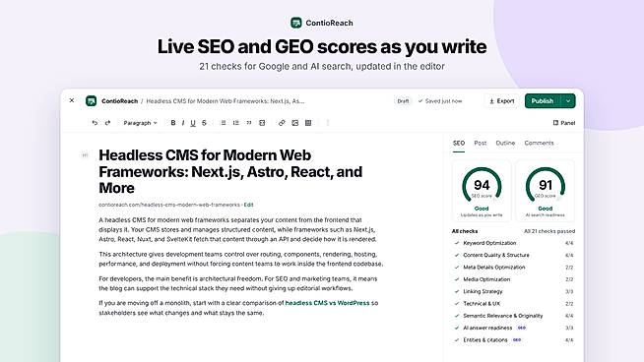Expand the Linking Strategy check
This screenshot has height=362, width=644.
click(x=513, y=291)
